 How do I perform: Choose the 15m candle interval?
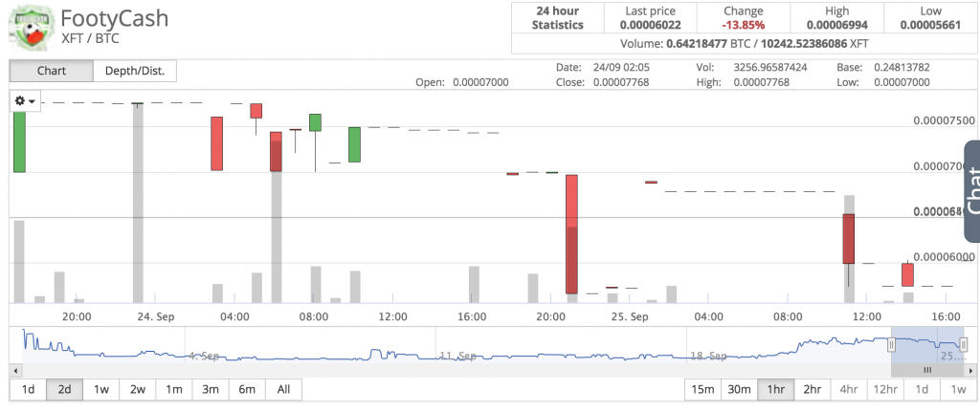[702, 389]
